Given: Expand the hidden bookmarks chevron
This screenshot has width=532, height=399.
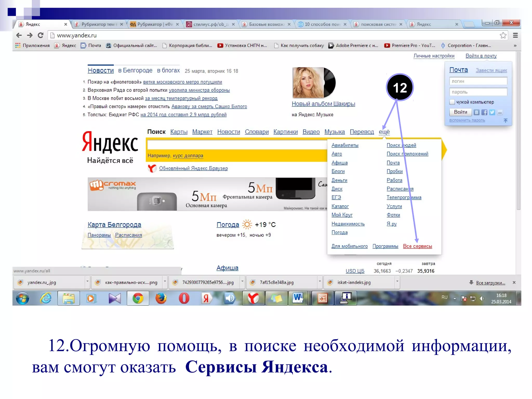Looking at the screenshot, I should tap(515, 46).
